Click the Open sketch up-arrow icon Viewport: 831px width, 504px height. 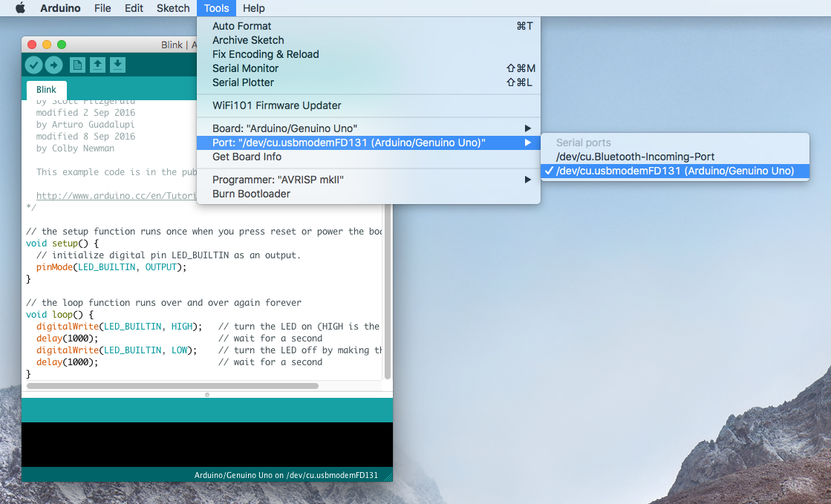point(97,65)
